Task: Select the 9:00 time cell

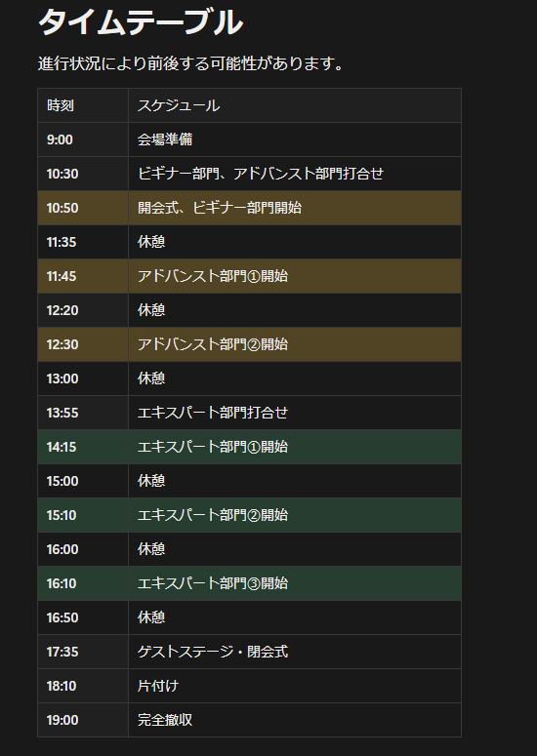Action: [83, 139]
